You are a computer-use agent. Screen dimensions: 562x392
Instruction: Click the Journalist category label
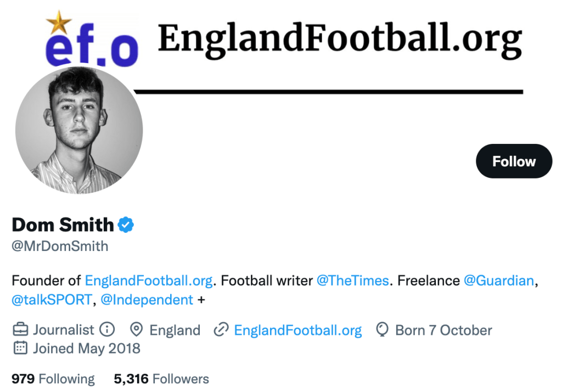(x=64, y=330)
